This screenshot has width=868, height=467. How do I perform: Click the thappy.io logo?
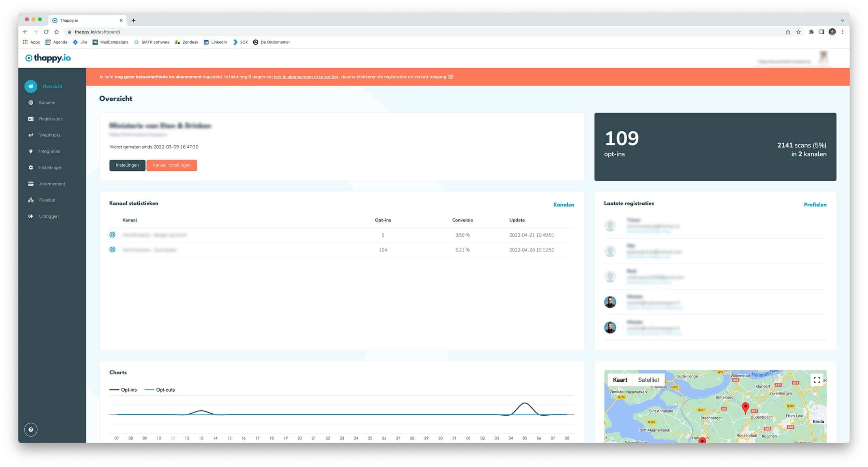(x=48, y=58)
